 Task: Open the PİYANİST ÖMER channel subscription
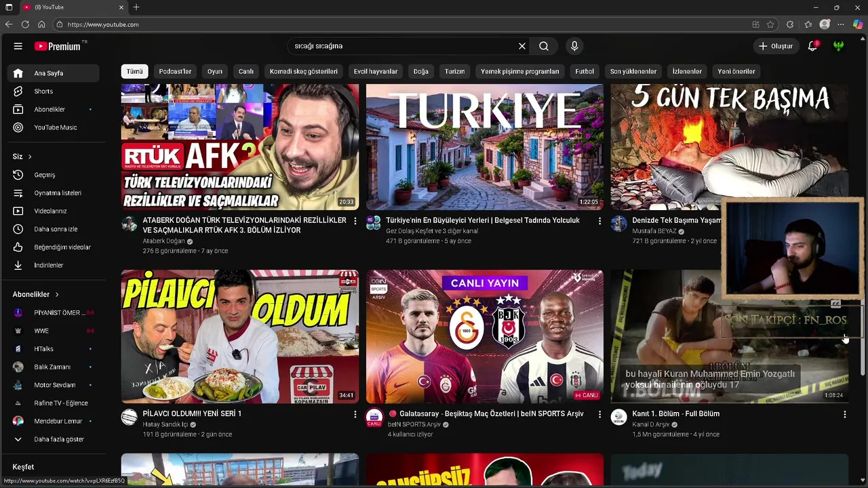tap(54, 312)
